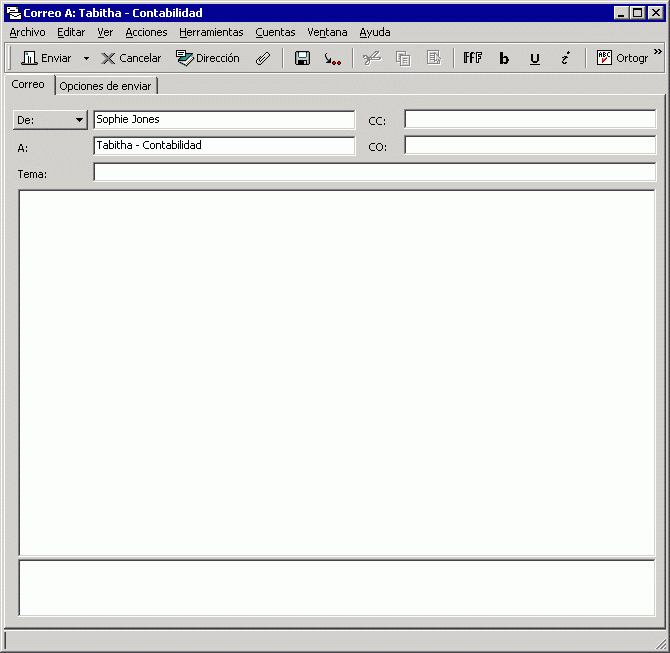
Task: Click the scissors cut icon
Action: pos(372,58)
